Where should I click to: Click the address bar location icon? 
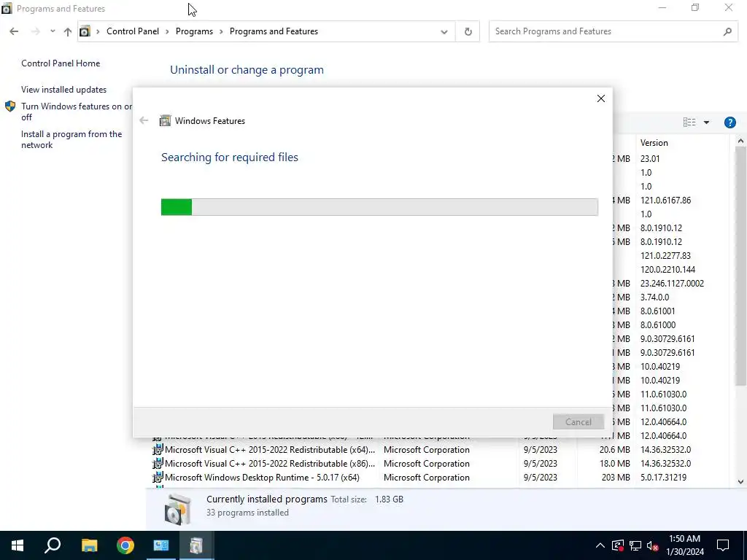click(85, 31)
